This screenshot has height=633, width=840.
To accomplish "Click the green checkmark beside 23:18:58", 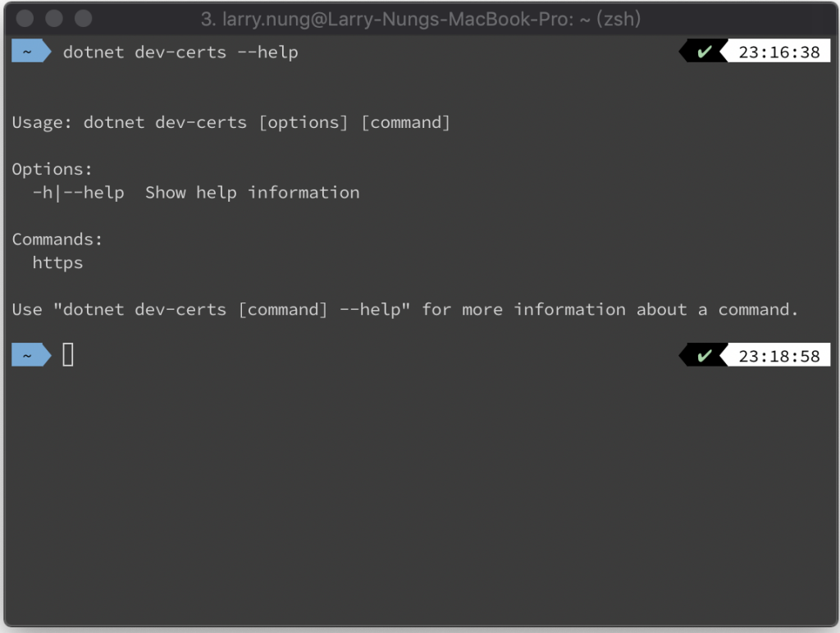I will pos(704,356).
